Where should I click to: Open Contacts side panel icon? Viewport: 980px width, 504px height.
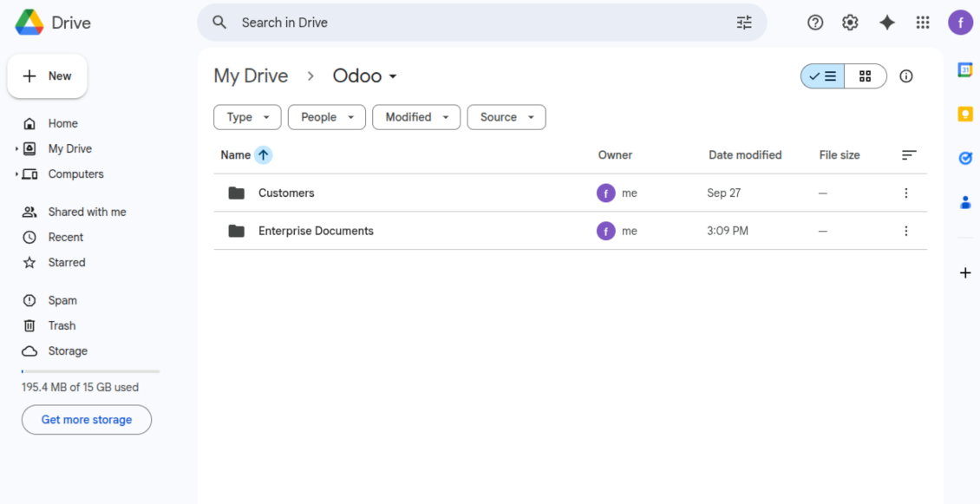(965, 202)
